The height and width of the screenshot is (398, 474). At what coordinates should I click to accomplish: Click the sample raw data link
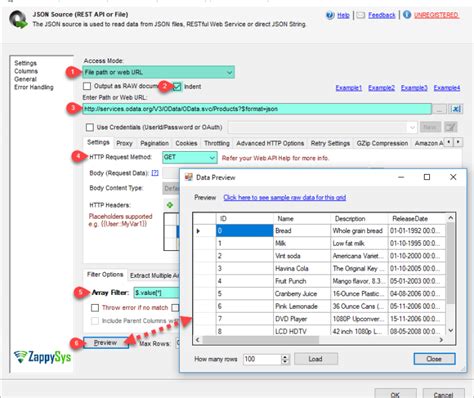click(x=284, y=197)
